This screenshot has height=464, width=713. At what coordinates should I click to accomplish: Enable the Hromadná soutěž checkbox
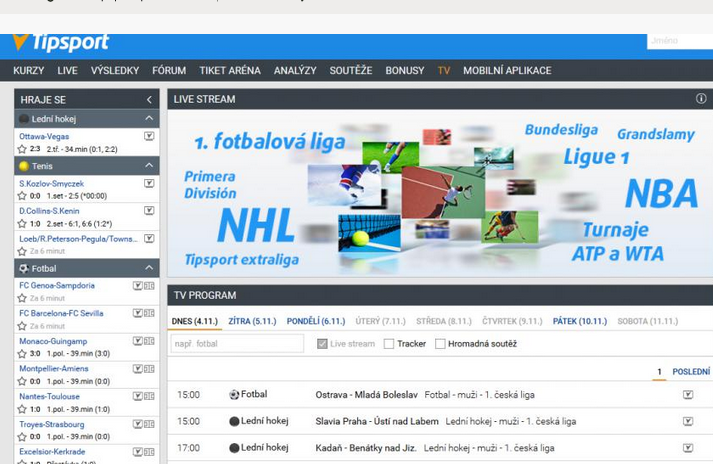pyautogui.click(x=440, y=344)
